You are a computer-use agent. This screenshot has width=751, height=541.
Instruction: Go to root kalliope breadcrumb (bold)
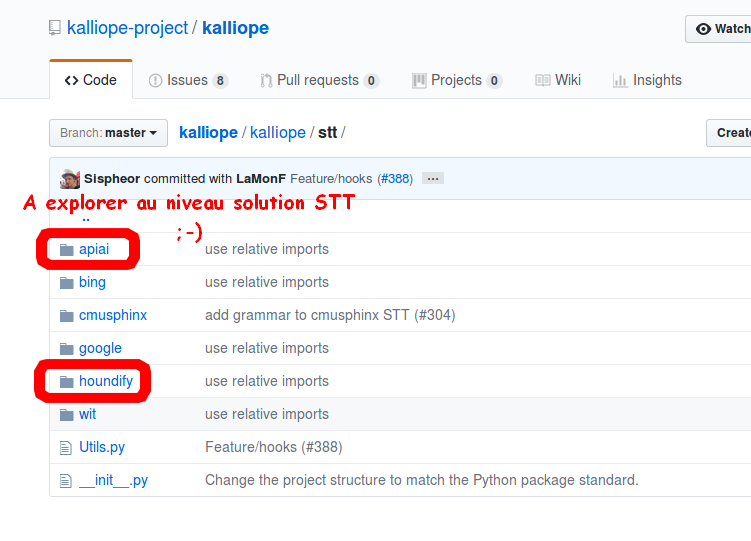click(x=208, y=133)
